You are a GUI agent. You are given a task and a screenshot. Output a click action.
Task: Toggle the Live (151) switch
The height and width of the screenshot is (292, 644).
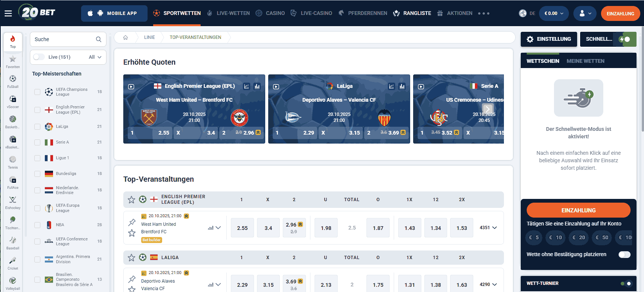(39, 57)
